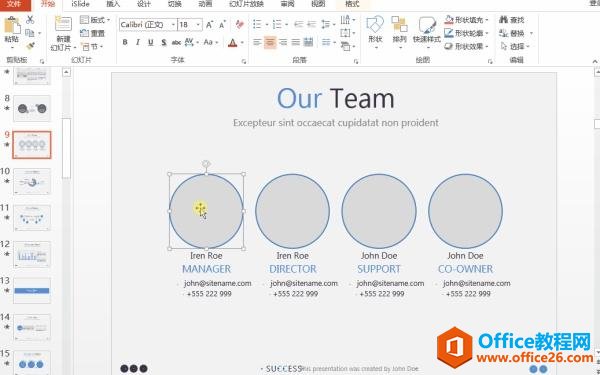The height and width of the screenshot is (375, 600).
Task: Click the Cut scissors icon
Action: pyautogui.click(x=30, y=20)
